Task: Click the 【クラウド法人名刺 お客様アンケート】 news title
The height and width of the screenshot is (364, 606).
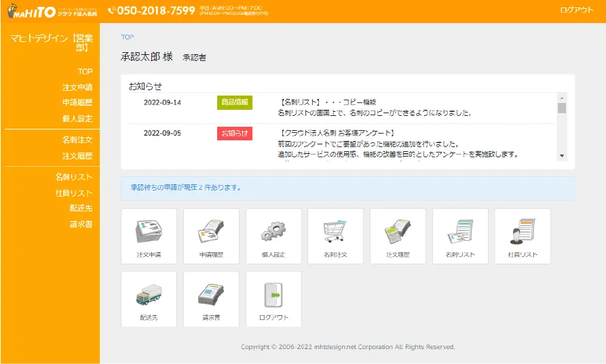Action: point(337,133)
